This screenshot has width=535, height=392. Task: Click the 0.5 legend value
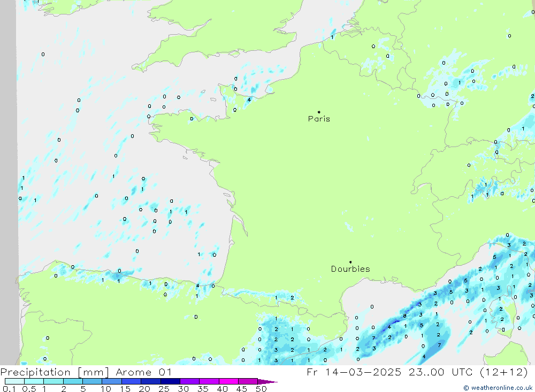pos(29,389)
